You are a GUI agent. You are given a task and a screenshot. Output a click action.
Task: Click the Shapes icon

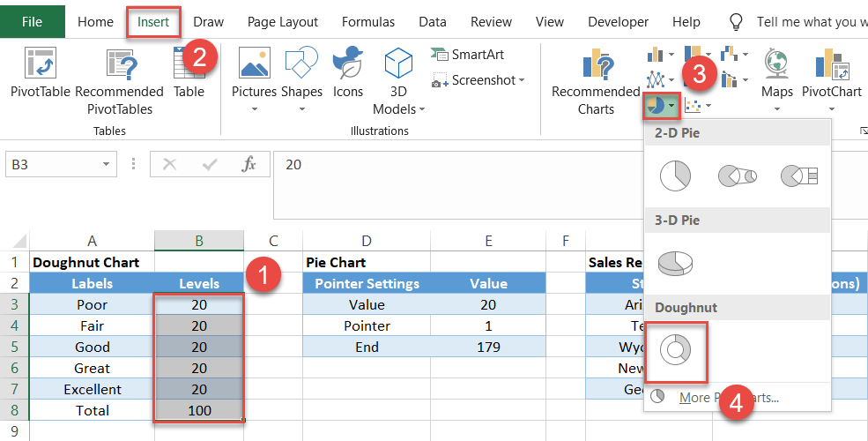coord(301,63)
